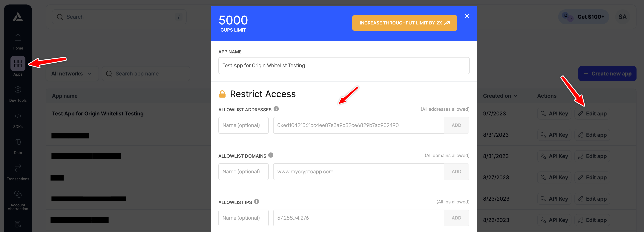Click inside the App Name text field
Viewport: 644px width, 232px height.
coord(344,65)
